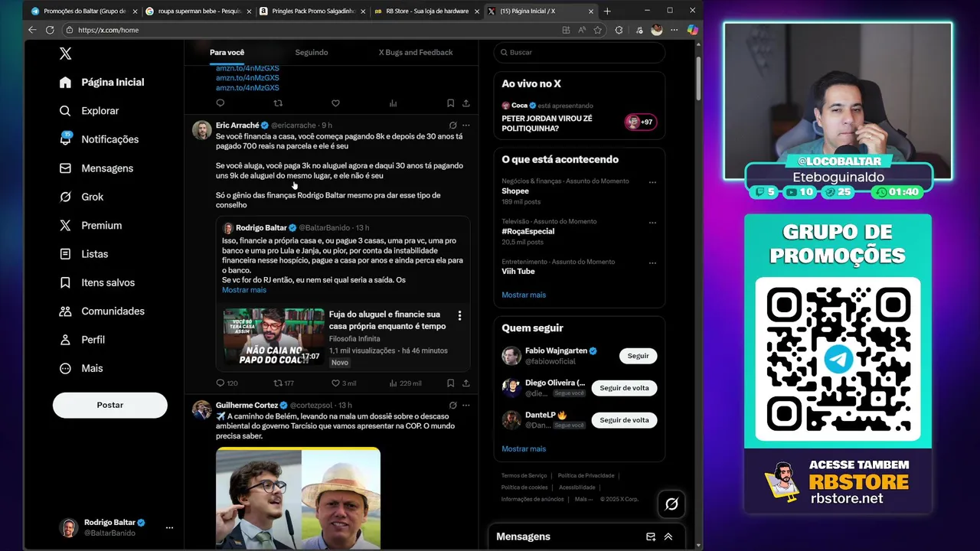Click the browser back arrow
This screenshot has width=980, height=551.
coord(32,30)
